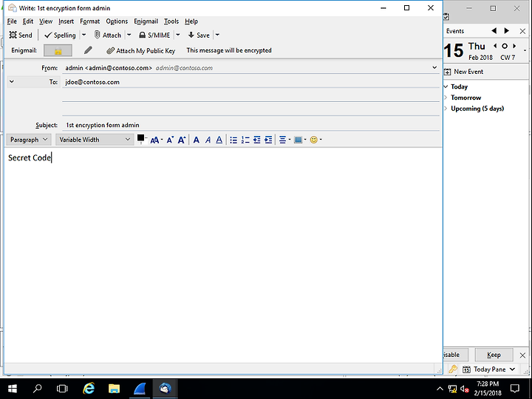Click the Keep button
The width and height of the screenshot is (532, 399).
[x=494, y=355]
